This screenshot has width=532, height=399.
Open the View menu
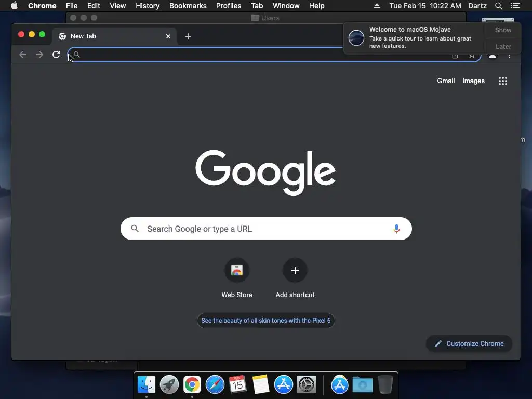pyautogui.click(x=118, y=6)
